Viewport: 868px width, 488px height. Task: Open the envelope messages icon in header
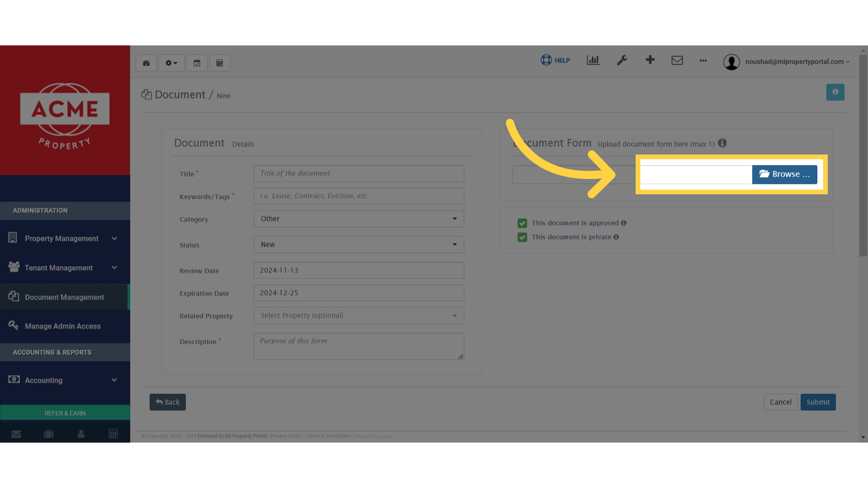tap(677, 60)
